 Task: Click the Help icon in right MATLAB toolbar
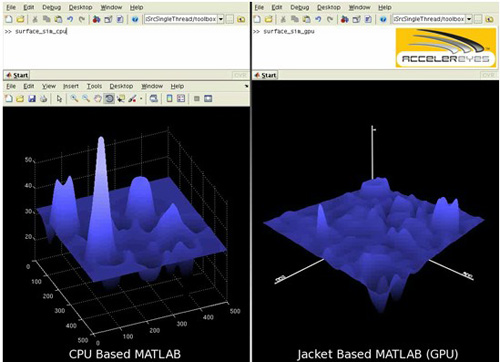tap(383, 19)
